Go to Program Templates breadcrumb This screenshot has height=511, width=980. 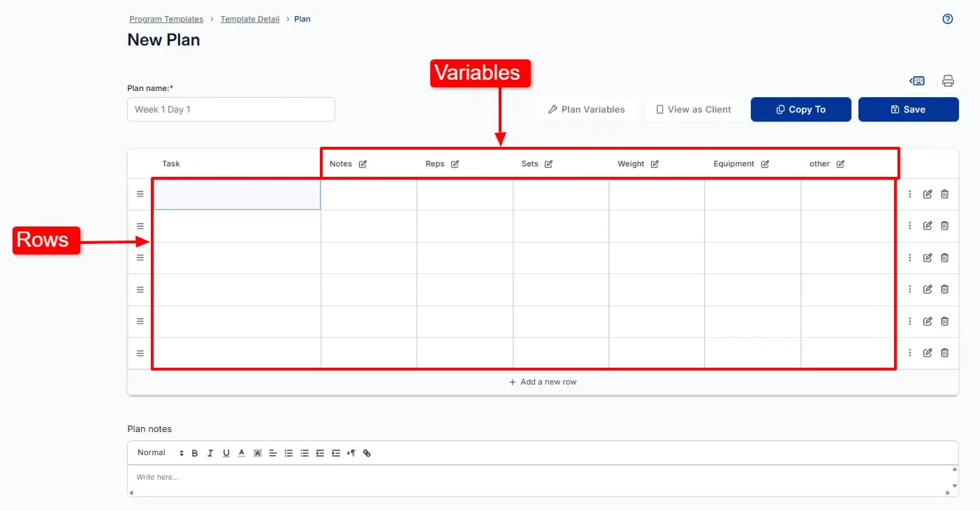pos(166,19)
